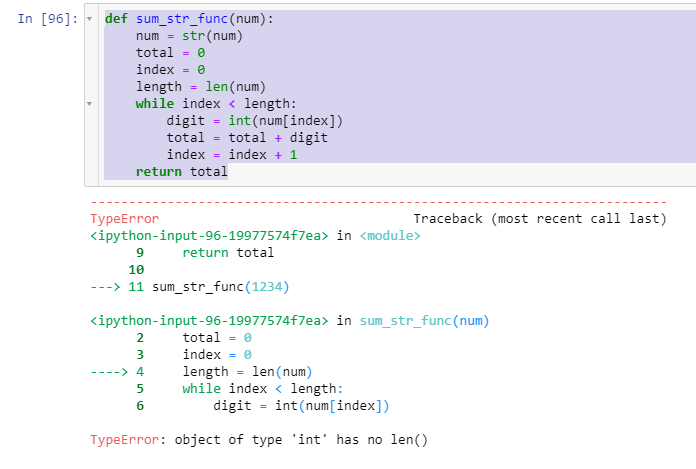Click the 'return total' line in code cell
This screenshot has height=469, width=696.
(x=182, y=172)
